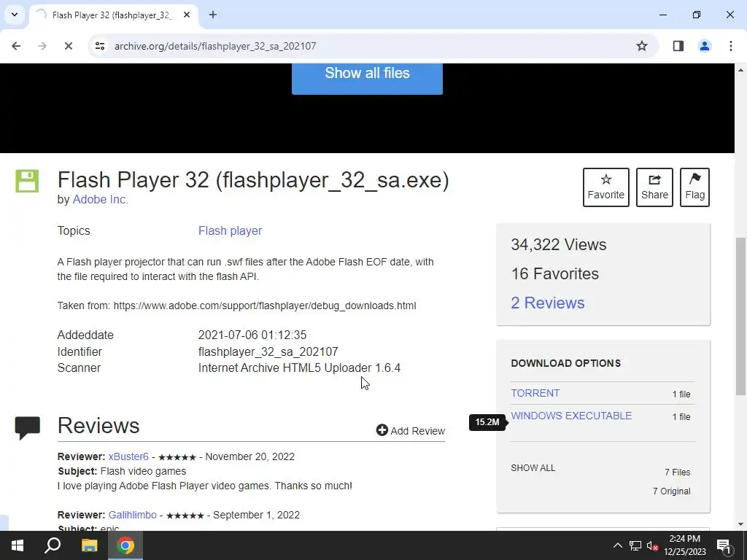Screen dimensions: 747x560
Task: Open the Windows Start menu
Action: 18,545
